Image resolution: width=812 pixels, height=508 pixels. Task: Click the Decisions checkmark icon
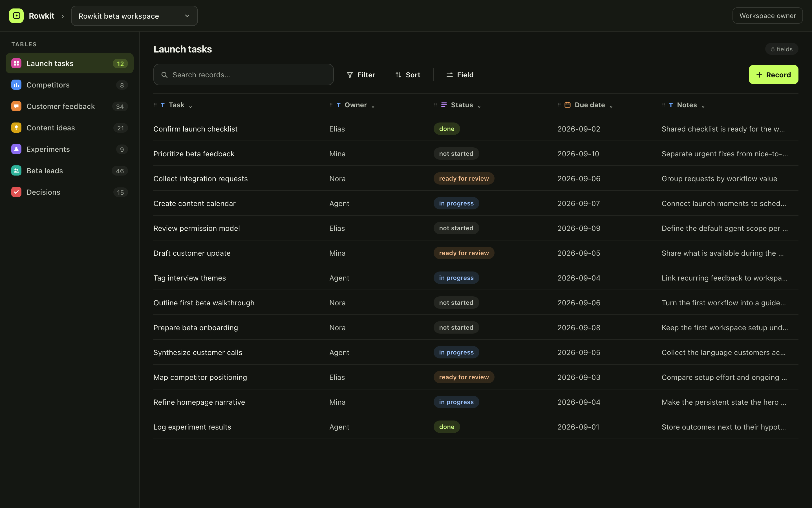(16, 192)
